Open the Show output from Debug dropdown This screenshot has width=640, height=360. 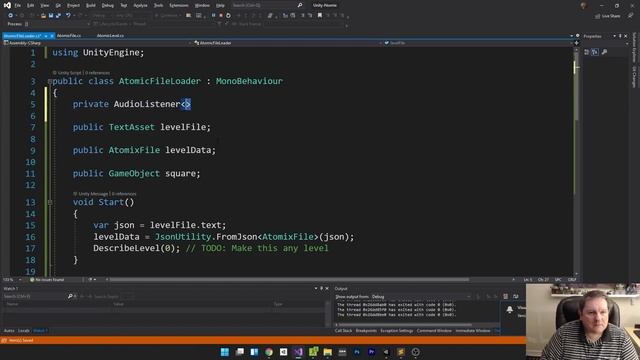(x=421, y=297)
